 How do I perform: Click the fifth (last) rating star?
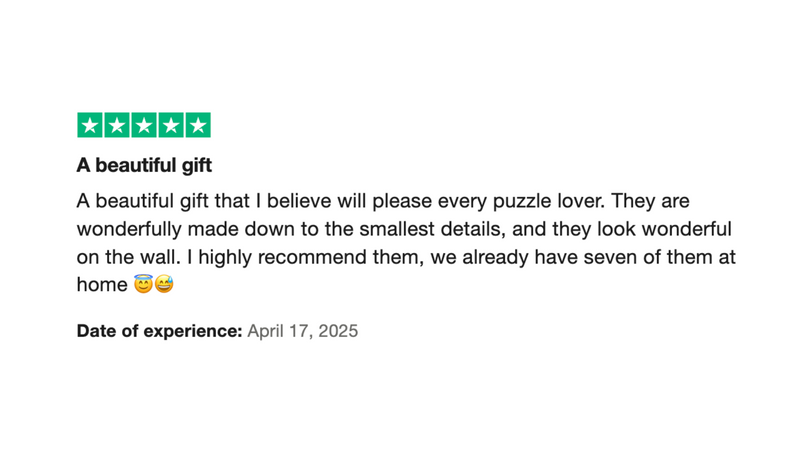pos(198,125)
